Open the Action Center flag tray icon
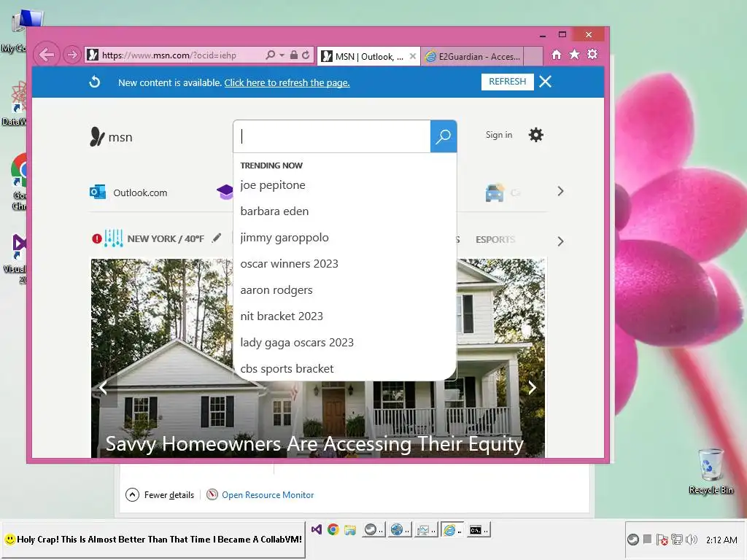The image size is (747, 560). (662, 540)
